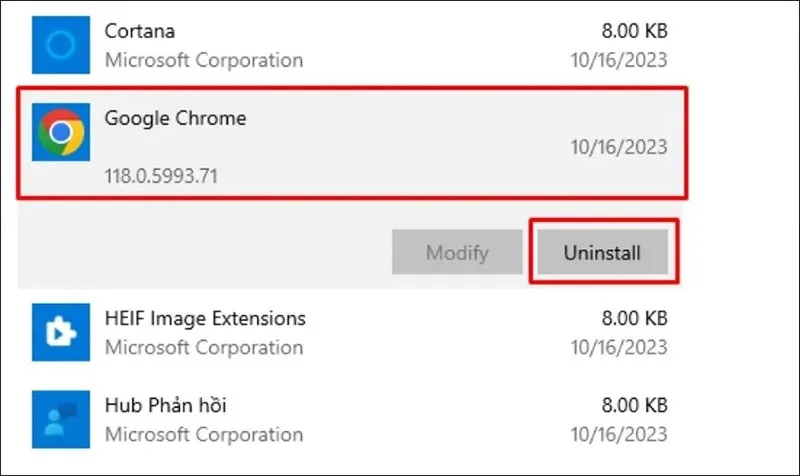Click Microsoft Corporation under HEIF Image Extensions
The height and width of the screenshot is (476, 800).
click(204, 348)
